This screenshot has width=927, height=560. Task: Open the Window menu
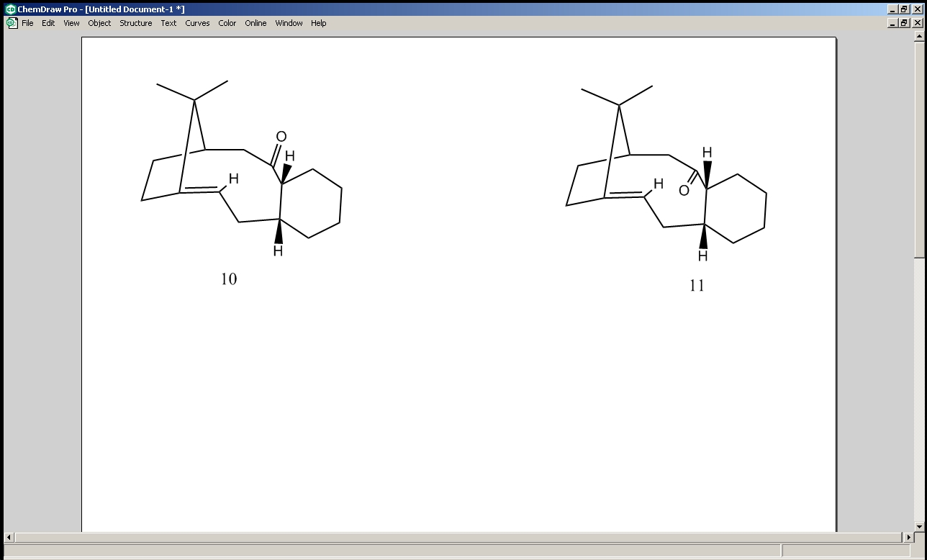click(x=289, y=23)
